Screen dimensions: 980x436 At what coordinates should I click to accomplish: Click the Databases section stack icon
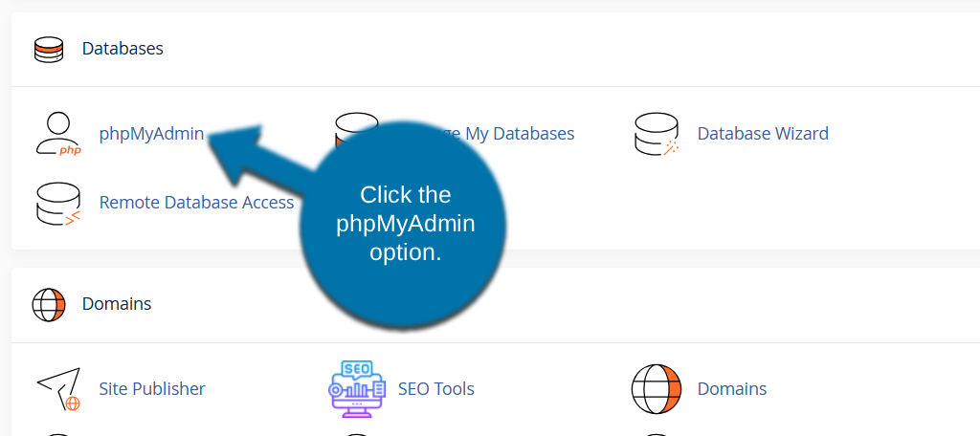click(x=49, y=49)
